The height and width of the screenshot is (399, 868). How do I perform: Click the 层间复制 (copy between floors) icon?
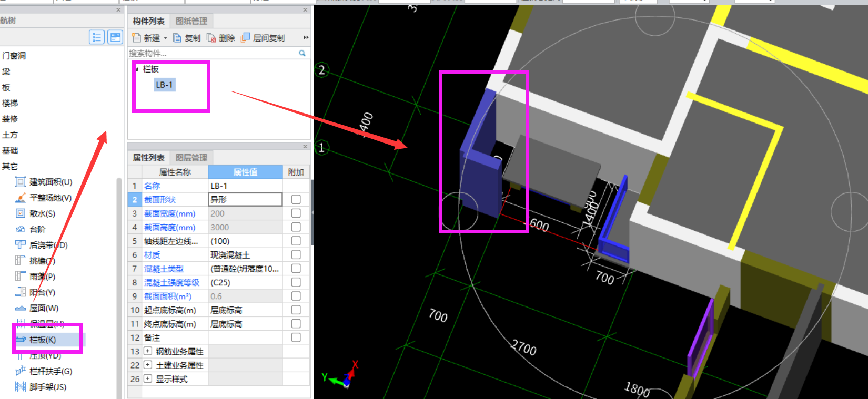click(x=245, y=38)
